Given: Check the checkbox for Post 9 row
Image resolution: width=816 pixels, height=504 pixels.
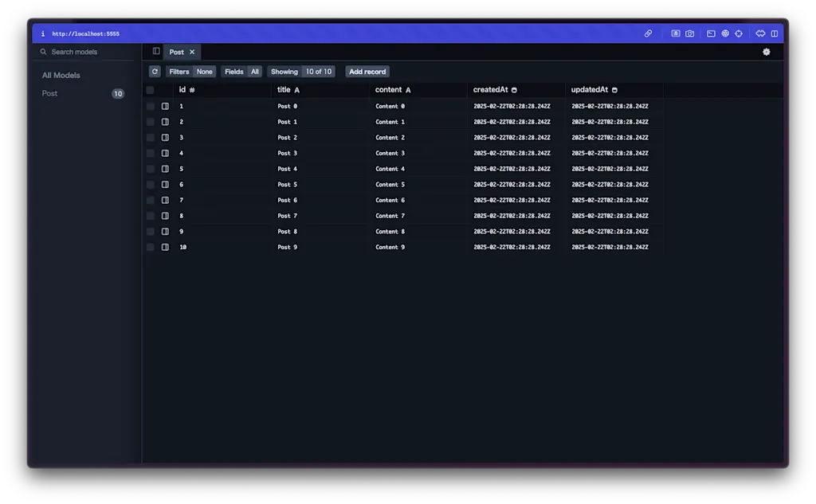Looking at the screenshot, I should (151, 247).
